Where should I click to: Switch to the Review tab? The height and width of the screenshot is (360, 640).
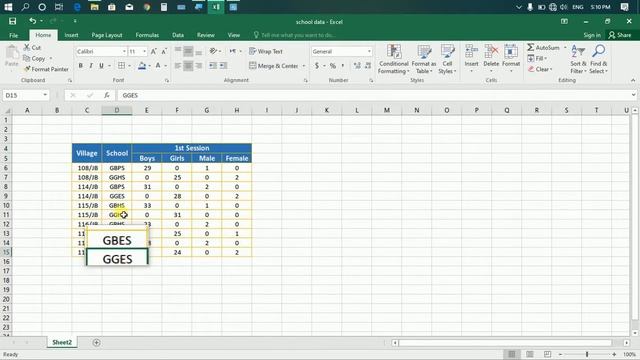206,35
